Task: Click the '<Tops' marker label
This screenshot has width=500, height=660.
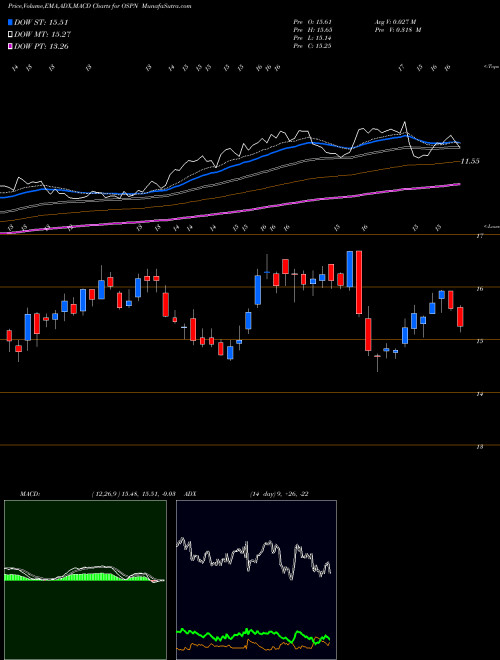Action: (492, 67)
